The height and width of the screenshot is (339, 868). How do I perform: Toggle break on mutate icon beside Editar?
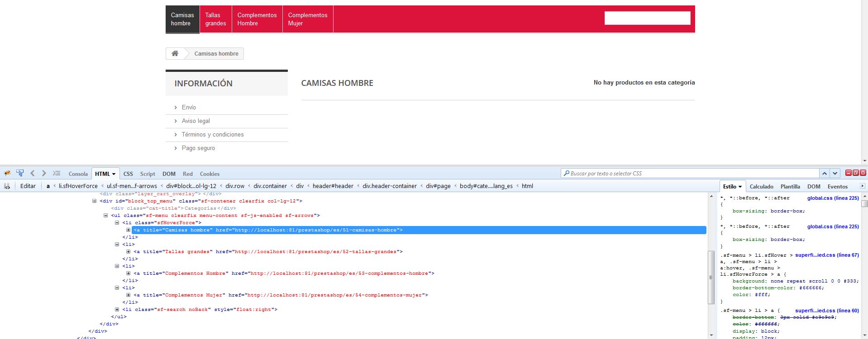[7, 186]
